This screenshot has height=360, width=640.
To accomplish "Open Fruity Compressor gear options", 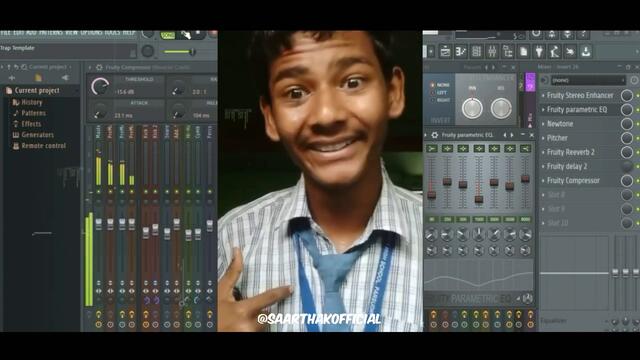I will 99,67.
